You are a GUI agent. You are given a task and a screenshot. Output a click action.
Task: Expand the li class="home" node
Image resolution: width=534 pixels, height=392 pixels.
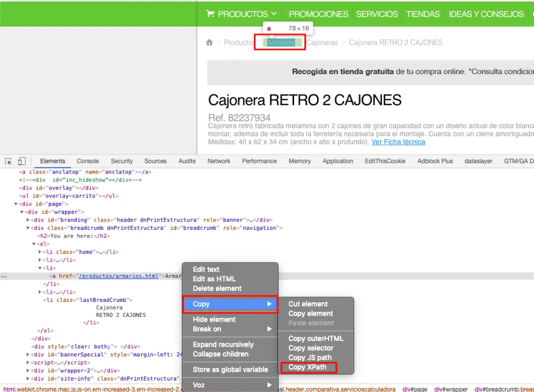40,252
